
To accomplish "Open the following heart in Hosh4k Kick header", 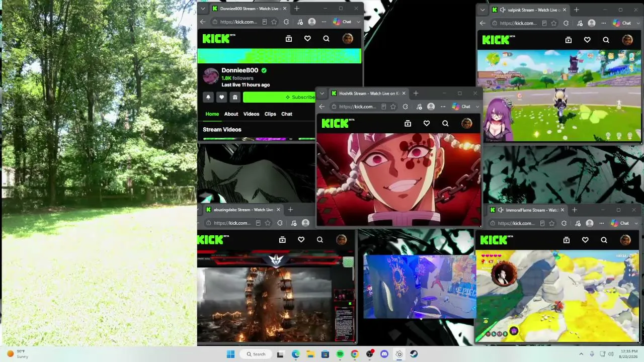I will (427, 123).
